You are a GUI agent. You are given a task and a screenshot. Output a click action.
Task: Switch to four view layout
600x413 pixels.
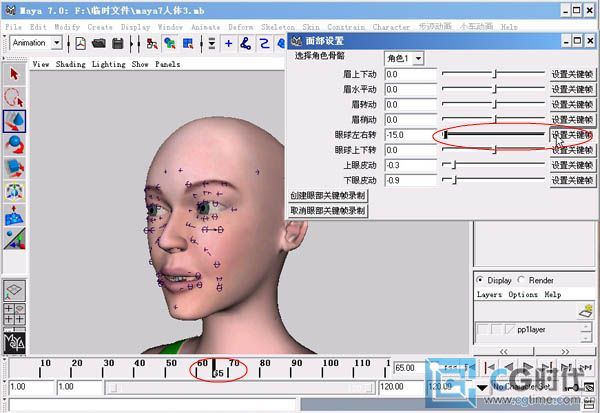pos(14,314)
